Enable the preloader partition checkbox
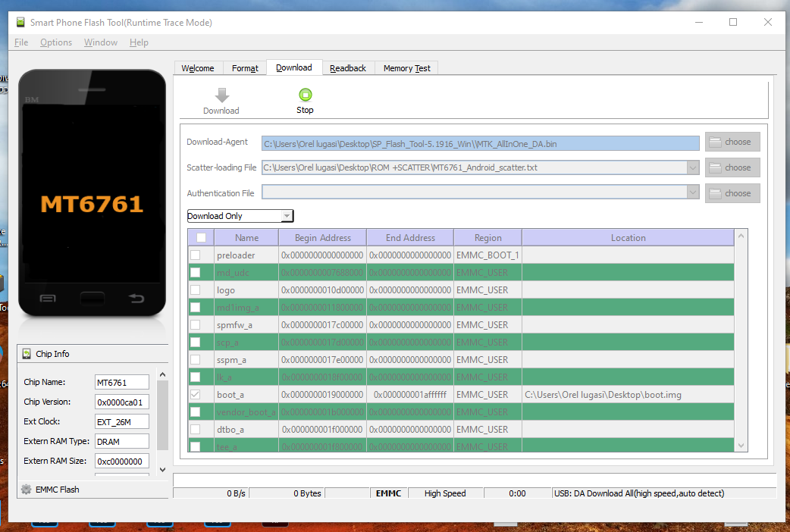The height and width of the screenshot is (532, 790). pyautogui.click(x=196, y=255)
